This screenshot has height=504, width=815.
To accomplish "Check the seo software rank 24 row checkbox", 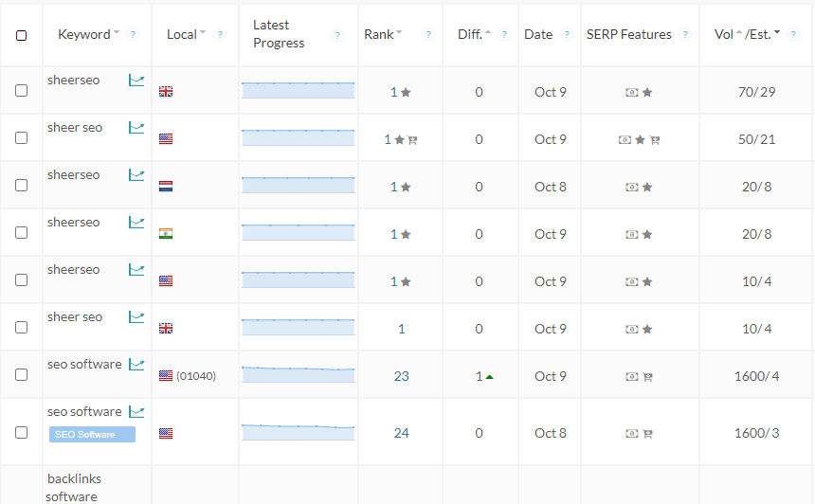I will 21,432.
